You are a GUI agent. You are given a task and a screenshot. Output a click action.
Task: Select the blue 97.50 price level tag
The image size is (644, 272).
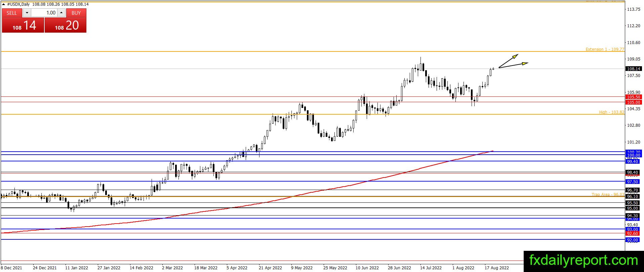pos(634,182)
